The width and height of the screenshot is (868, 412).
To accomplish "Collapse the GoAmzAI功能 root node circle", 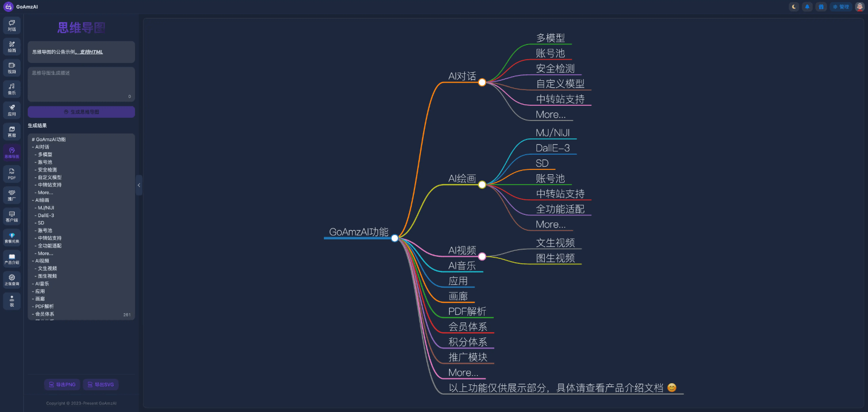I will click(x=394, y=238).
